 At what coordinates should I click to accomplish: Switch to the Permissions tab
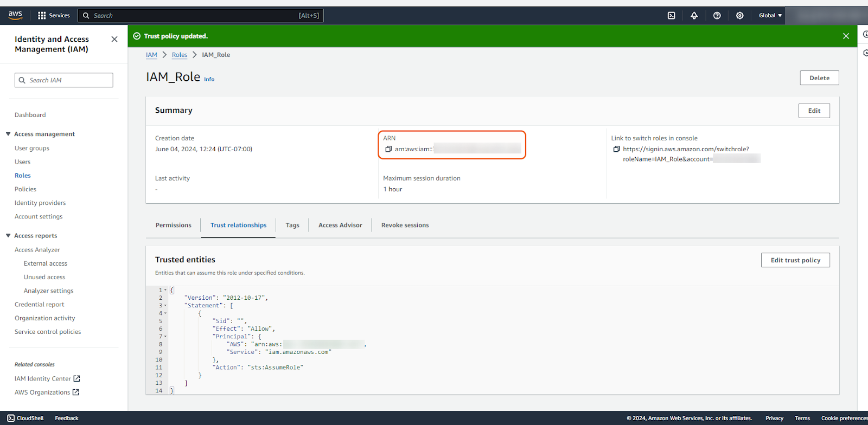173,225
